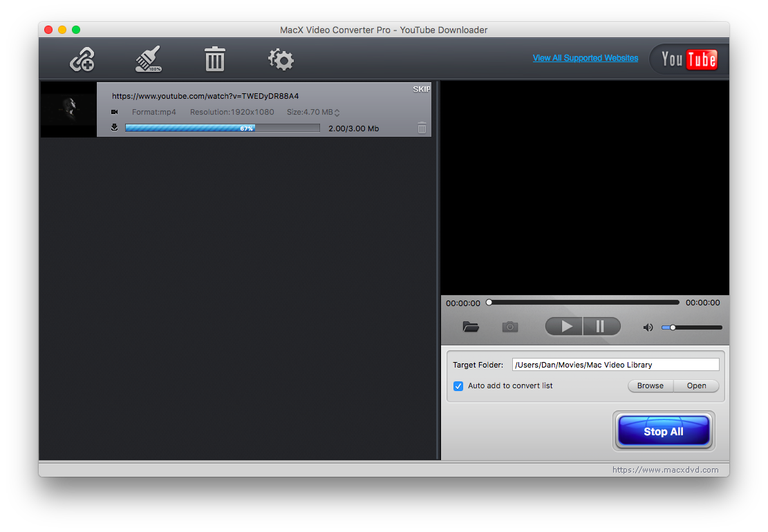Click the Target Folder path field
The height and width of the screenshot is (532, 768).
[616, 365]
